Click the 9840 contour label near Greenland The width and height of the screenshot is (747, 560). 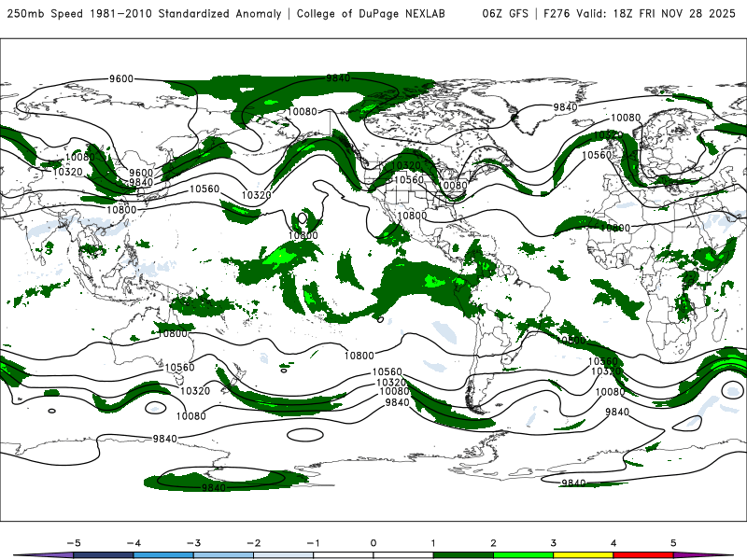pyautogui.click(x=565, y=107)
